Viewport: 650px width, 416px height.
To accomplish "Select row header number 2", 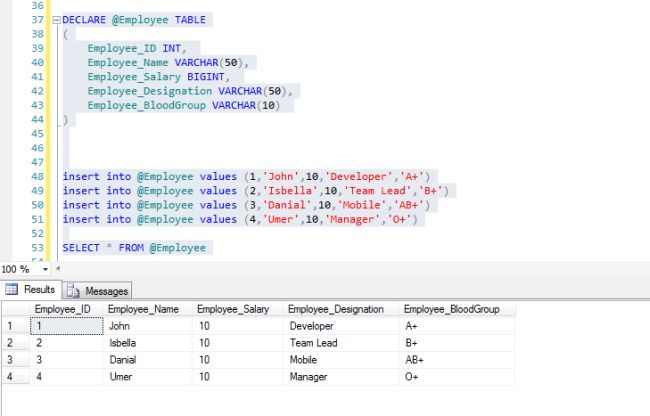I will 16,343.
